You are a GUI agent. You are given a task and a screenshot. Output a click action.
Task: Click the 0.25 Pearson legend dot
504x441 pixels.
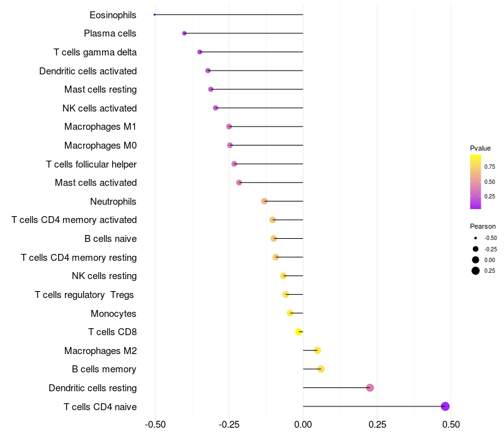point(476,271)
